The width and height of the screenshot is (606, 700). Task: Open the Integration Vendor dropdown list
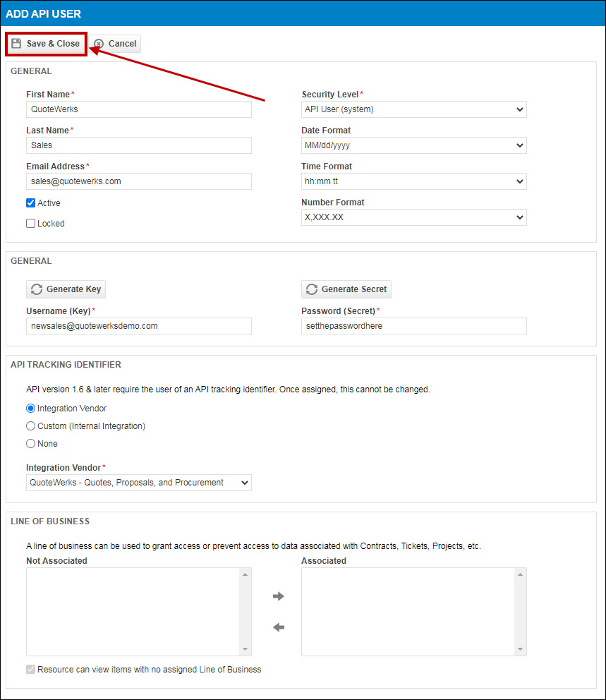coord(138,483)
